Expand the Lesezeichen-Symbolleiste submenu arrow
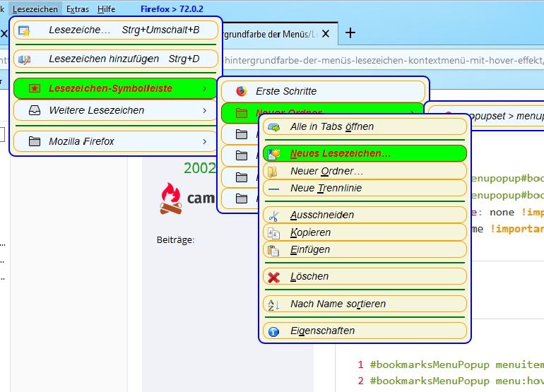544x392 pixels. [x=205, y=88]
